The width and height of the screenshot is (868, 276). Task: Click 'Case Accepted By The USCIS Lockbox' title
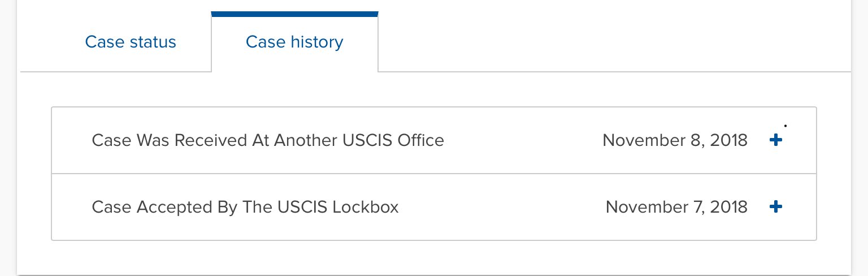pos(245,207)
